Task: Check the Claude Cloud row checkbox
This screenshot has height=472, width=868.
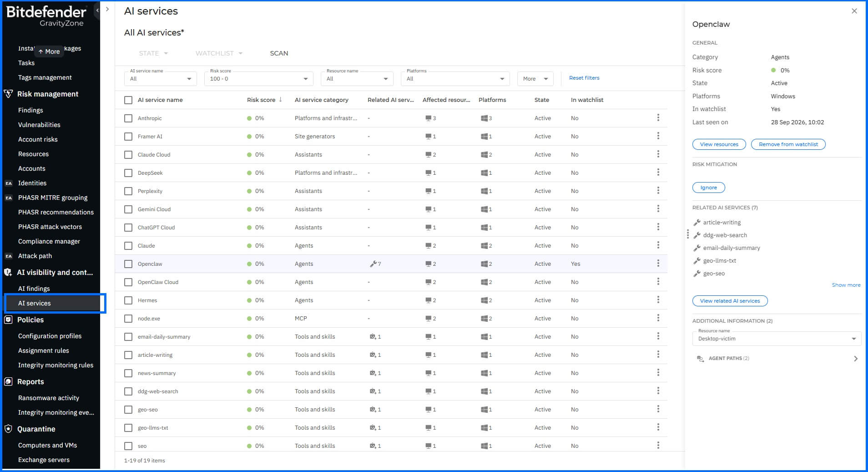Action: [x=128, y=155]
